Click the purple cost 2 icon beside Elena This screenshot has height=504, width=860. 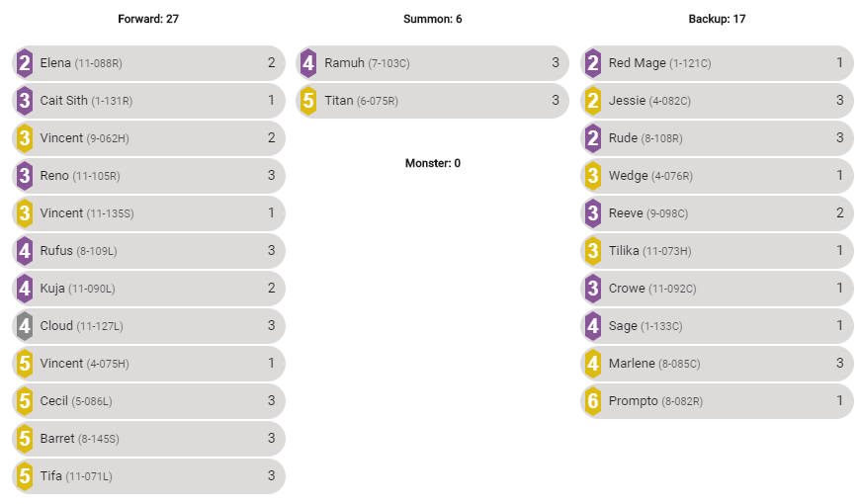(x=24, y=63)
